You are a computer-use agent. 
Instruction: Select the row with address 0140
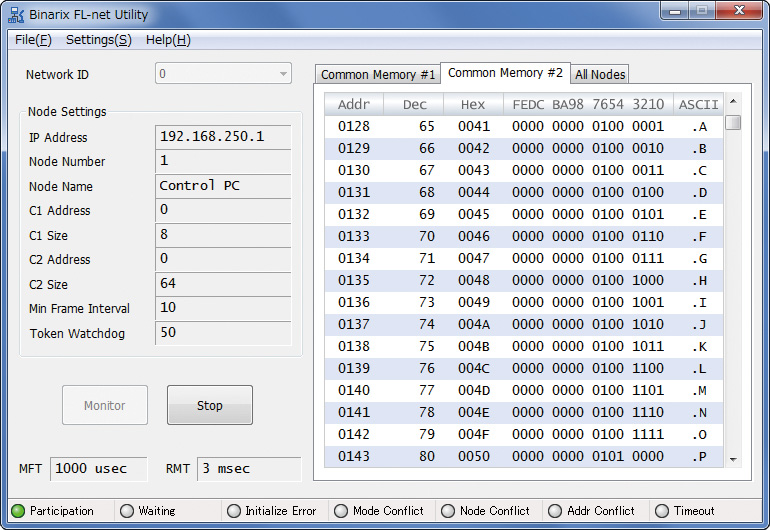[523, 391]
